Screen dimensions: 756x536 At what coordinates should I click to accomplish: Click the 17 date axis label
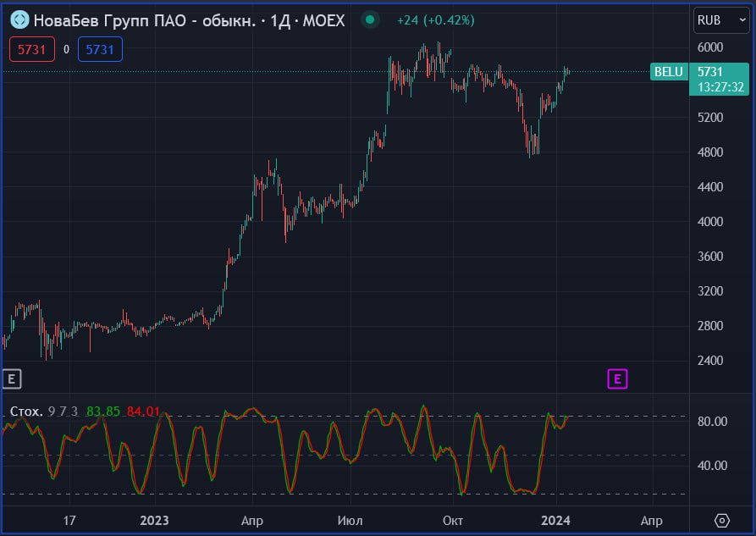pyautogui.click(x=69, y=521)
